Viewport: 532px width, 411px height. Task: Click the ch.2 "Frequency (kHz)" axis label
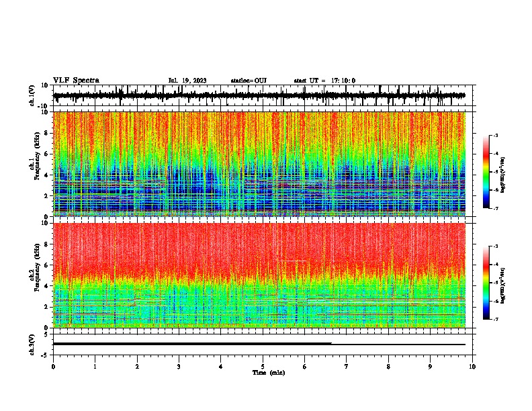point(38,267)
